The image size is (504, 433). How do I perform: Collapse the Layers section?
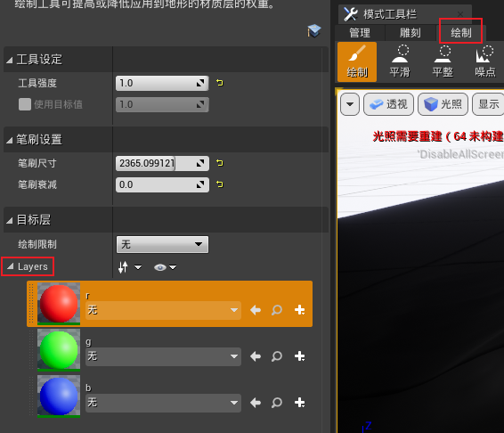tap(11, 266)
